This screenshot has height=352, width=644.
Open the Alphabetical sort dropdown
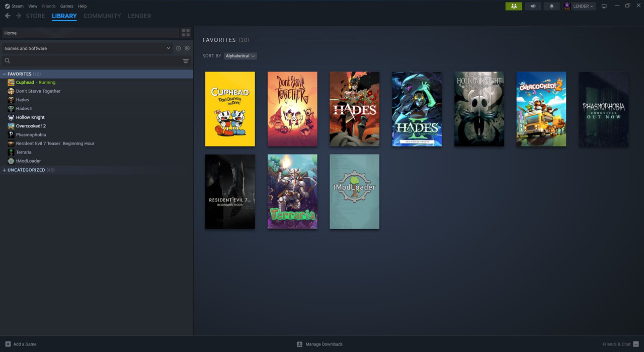click(240, 56)
